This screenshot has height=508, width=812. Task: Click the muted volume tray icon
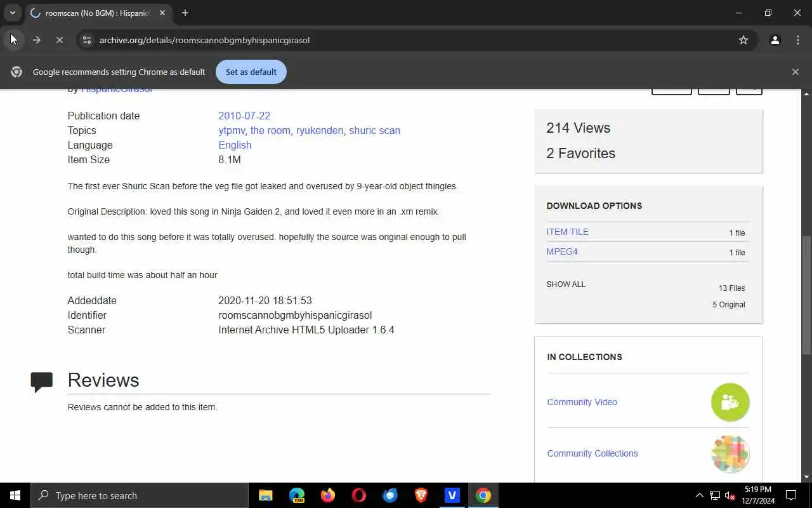click(730, 495)
